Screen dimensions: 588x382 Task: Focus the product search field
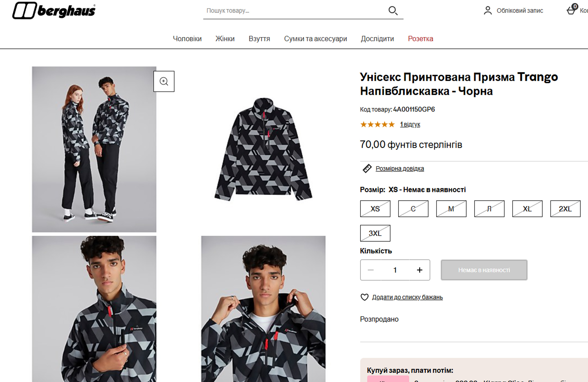293,11
